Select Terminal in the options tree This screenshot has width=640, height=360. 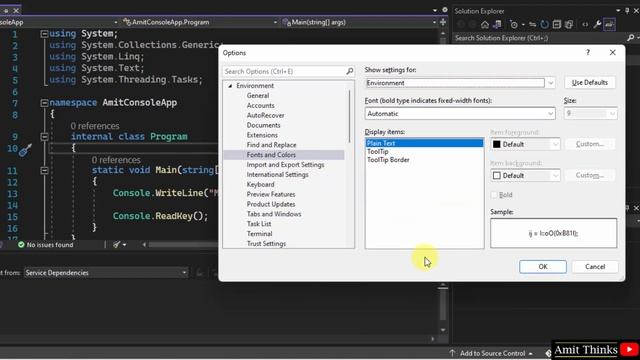click(260, 233)
